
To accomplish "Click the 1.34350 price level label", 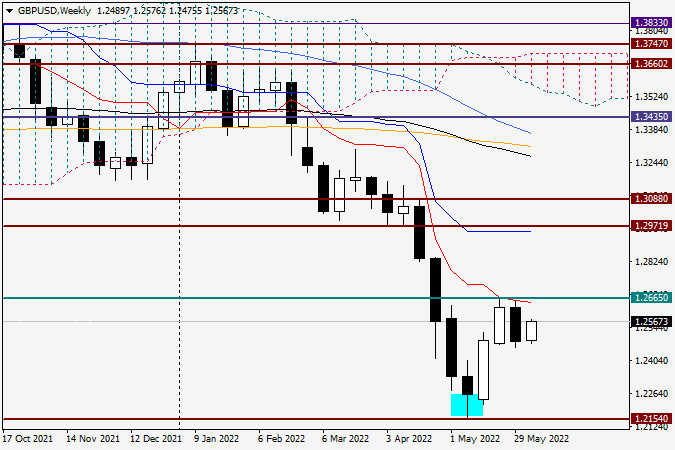I will click(x=651, y=117).
